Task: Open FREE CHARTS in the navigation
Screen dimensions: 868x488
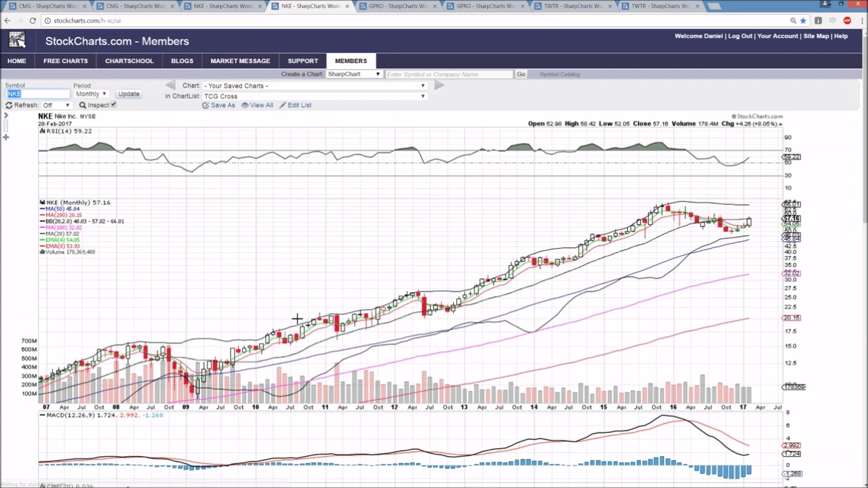Action: tap(66, 61)
